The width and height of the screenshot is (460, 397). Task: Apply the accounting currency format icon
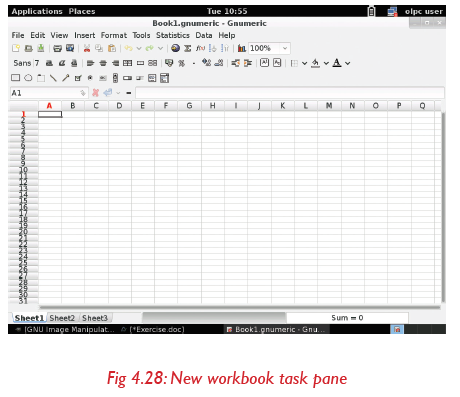point(169,63)
